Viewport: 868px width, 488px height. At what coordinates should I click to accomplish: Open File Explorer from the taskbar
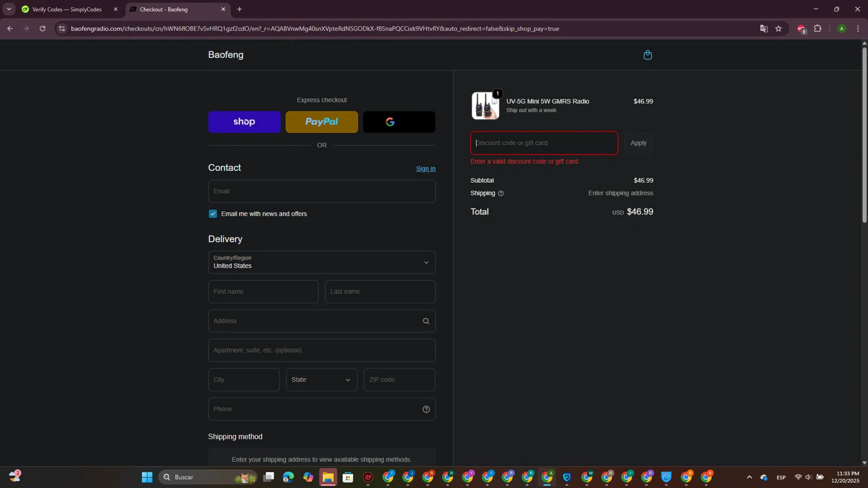[328, 477]
